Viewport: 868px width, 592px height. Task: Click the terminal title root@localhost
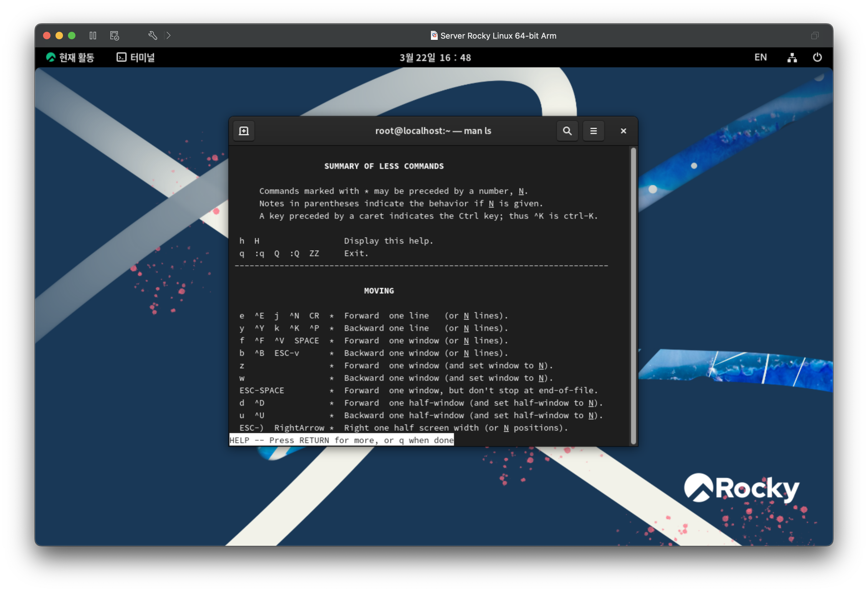pyautogui.click(x=433, y=131)
